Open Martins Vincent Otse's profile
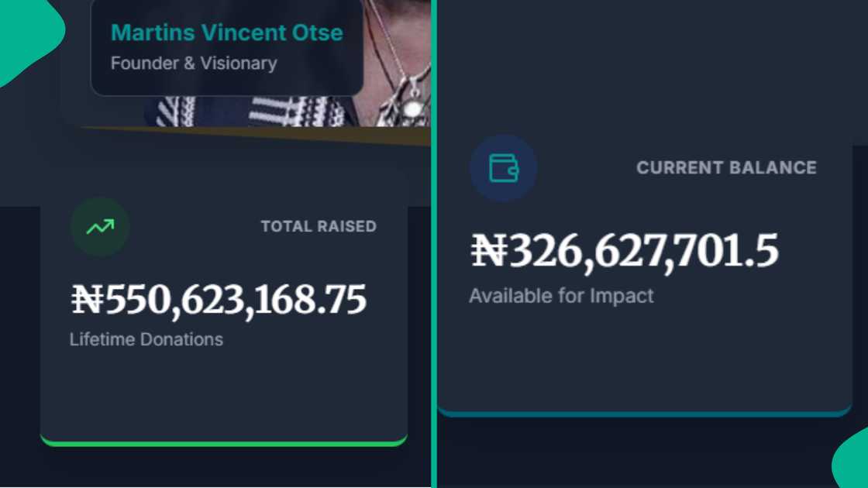The width and height of the screenshot is (868, 488). pos(227,33)
